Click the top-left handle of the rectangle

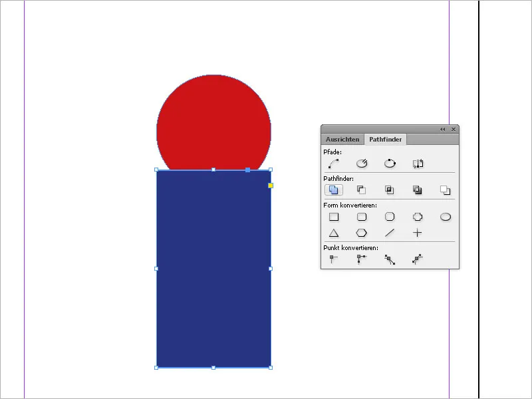click(156, 170)
